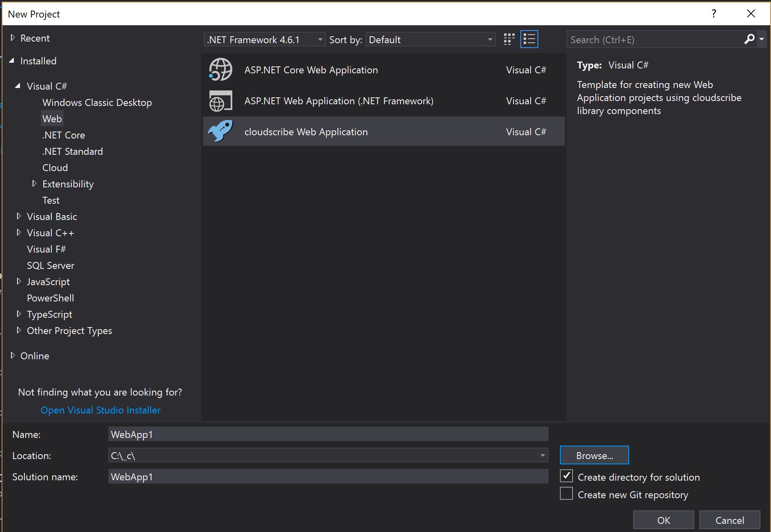Switch to medium icons list view

pos(529,40)
